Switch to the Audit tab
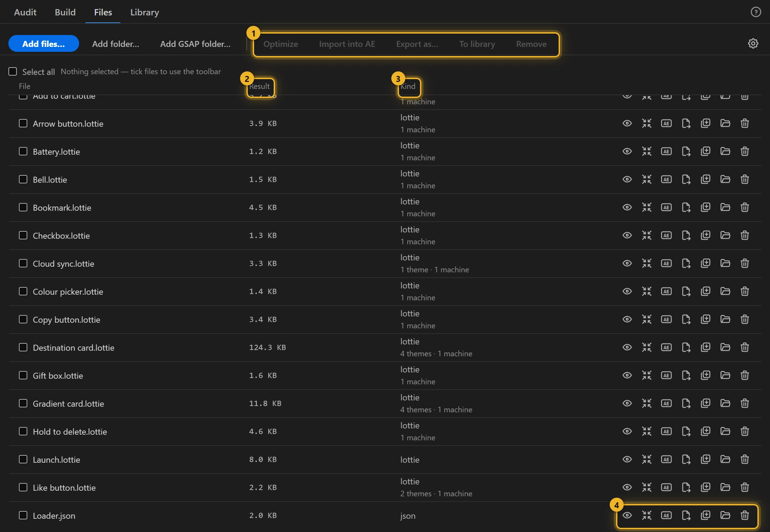 (25, 12)
